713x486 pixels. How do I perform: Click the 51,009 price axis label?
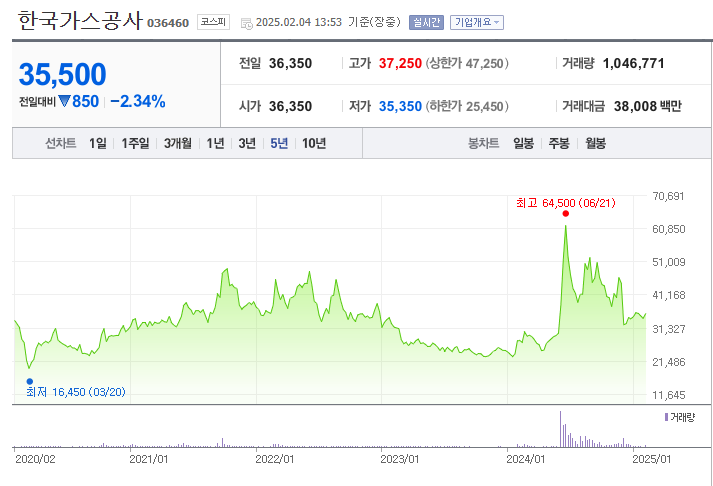668,262
